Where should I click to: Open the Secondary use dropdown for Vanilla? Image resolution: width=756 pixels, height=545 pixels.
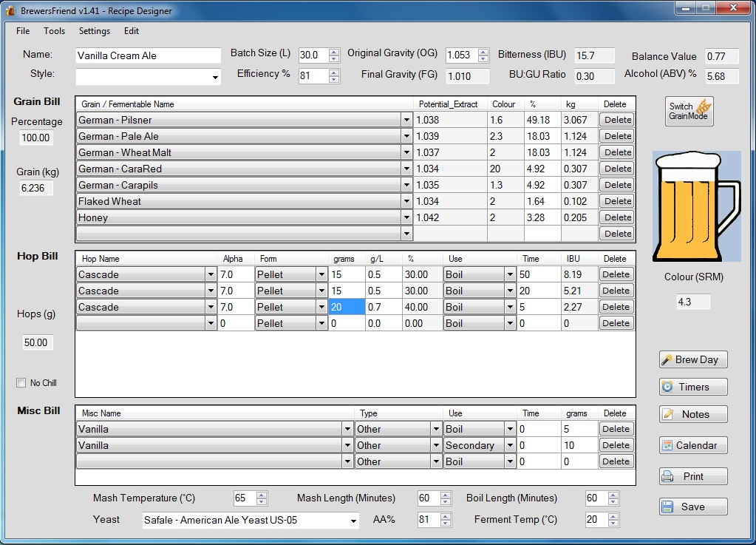click(x=509, y=445)
